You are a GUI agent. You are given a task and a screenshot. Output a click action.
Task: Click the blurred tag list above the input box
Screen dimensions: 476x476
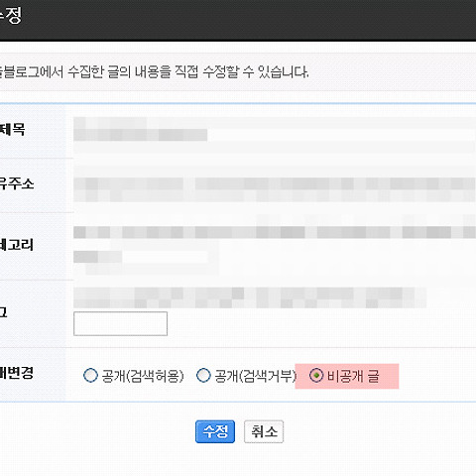point(250,297)
